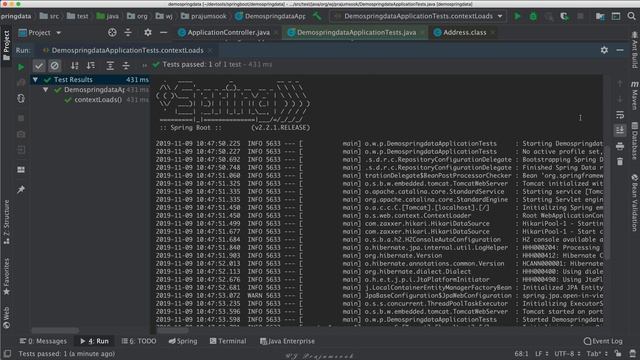This screenshot has height=360, width=640.
Task: Hide the Run tool window
Action: pos(620,50)
